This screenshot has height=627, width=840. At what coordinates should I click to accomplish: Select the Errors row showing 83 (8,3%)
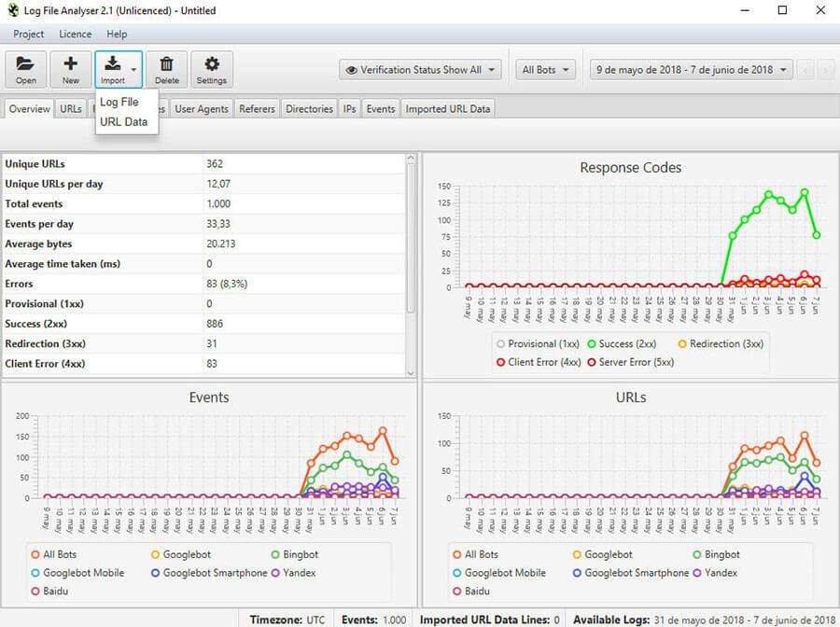tap(203, 284)
